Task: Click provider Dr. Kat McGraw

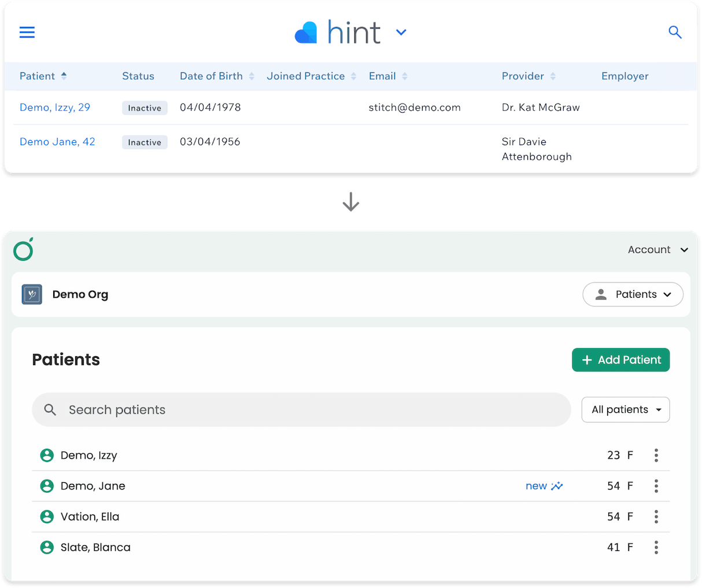Action: pos(541,108)
